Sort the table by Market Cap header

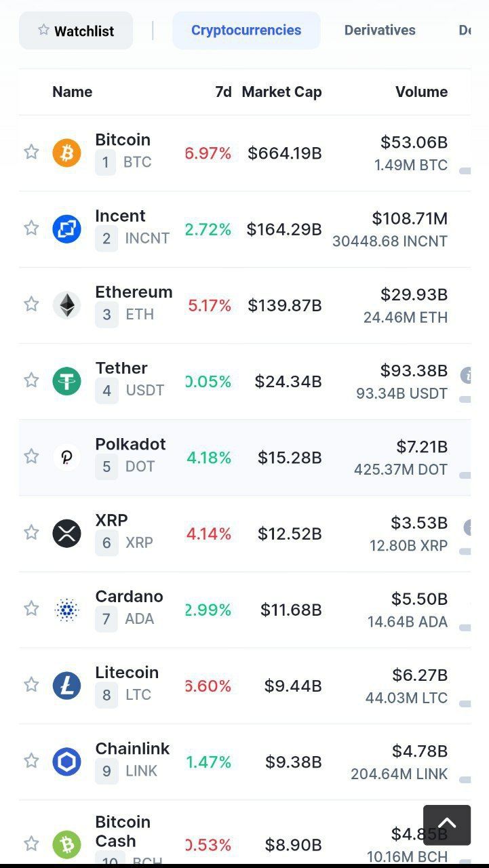[x=281, y=92]
